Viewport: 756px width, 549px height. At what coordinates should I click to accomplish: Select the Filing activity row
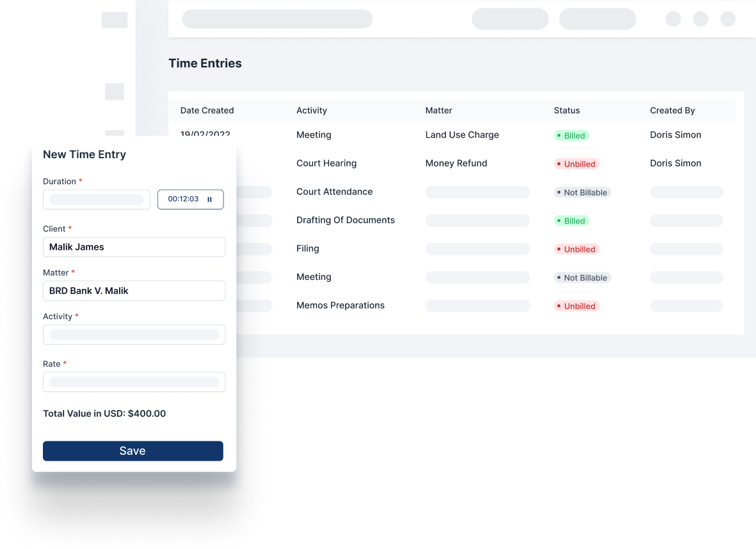coord(308,249)
